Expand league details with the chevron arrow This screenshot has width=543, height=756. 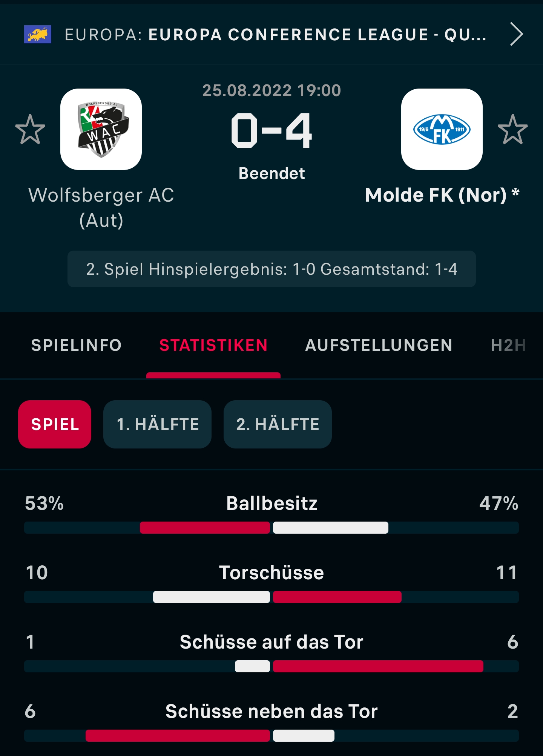point(516,34)
